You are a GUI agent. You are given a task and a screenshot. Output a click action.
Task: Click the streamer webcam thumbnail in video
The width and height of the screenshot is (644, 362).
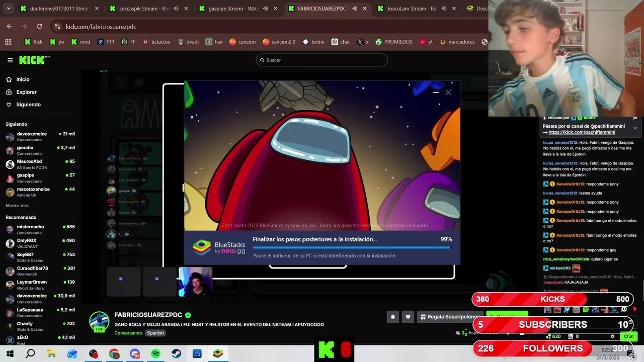tap(195, 282)
